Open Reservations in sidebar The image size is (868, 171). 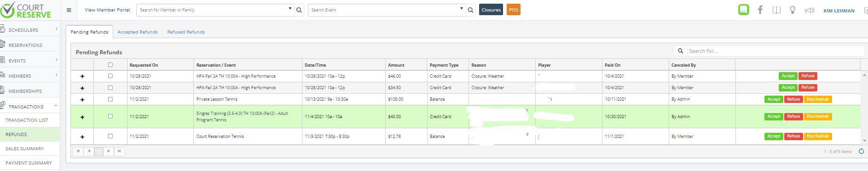[x=29, y=45]
